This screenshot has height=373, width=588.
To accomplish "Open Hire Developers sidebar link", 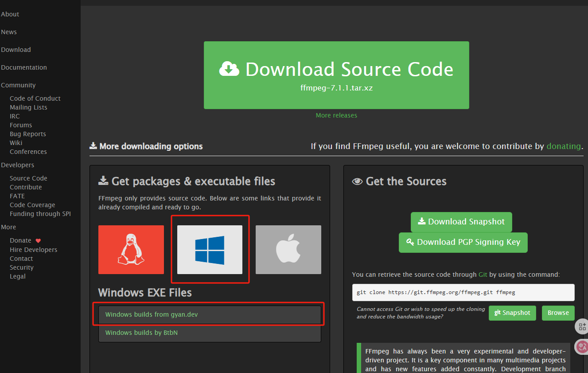I will [34, 250].
